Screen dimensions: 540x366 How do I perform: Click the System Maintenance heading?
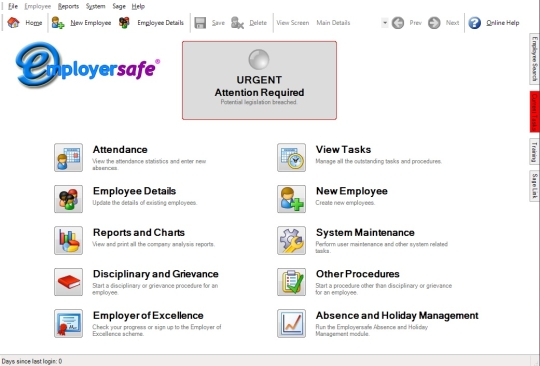coord(365,232)
